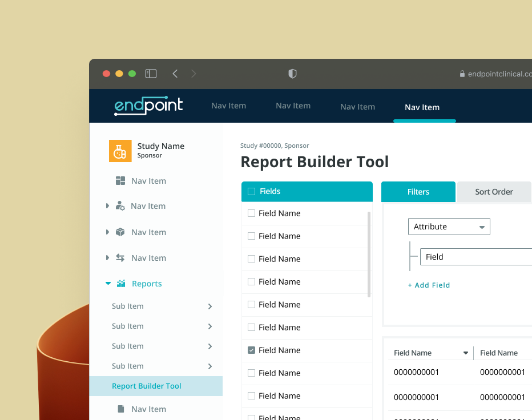Open the Attribute dropdown
Viewport: 532px width, 420px height.
click(449, 227)
